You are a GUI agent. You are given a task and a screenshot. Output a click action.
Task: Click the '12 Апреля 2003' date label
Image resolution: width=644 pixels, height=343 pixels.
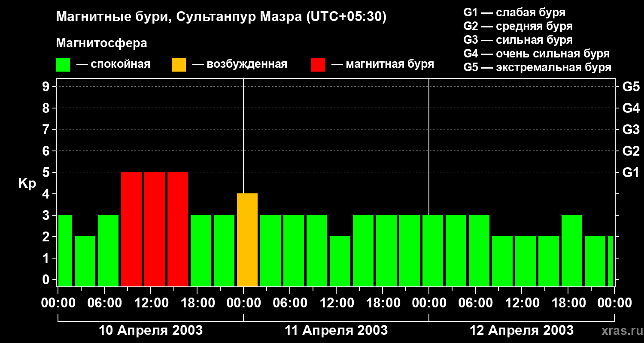tap(522, 330)
